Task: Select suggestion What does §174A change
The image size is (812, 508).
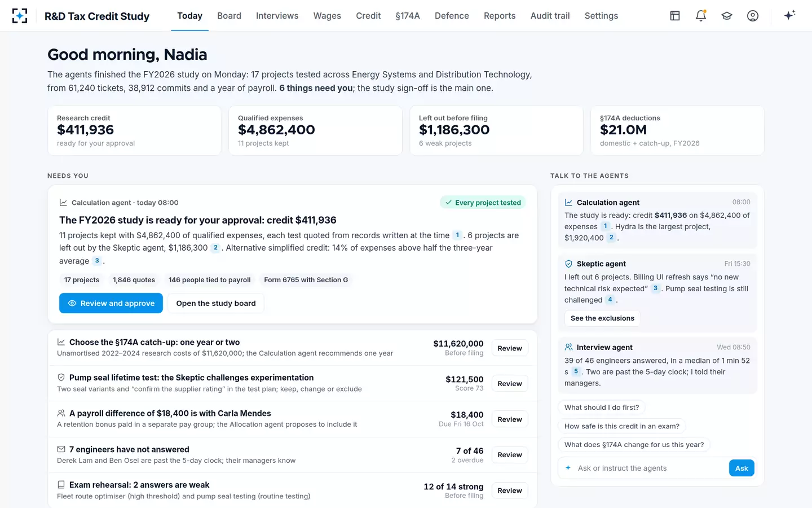Action: click(634, 445)
